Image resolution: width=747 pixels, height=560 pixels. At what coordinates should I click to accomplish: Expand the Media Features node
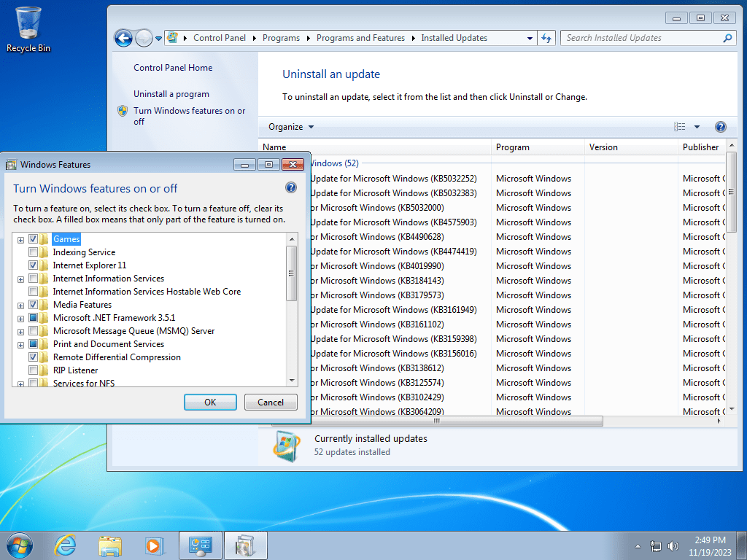[x=20, y=306]
